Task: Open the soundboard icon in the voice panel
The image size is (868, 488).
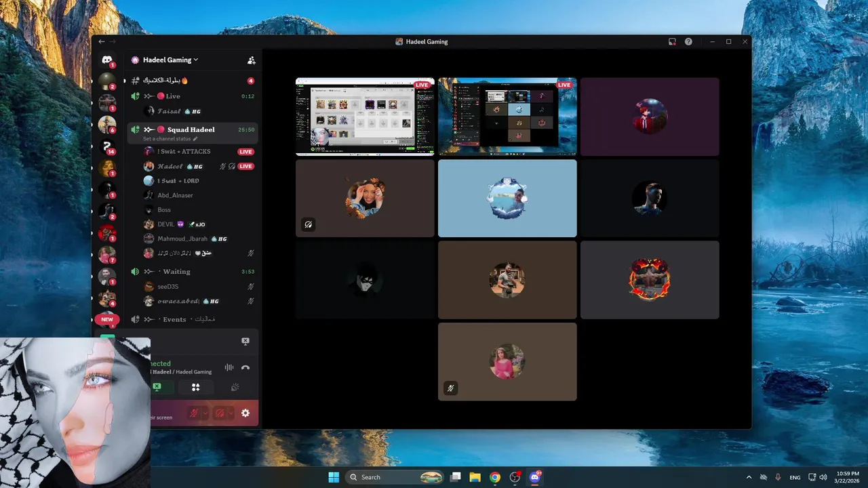Action: pyautogui.click(x=235, y=387)
